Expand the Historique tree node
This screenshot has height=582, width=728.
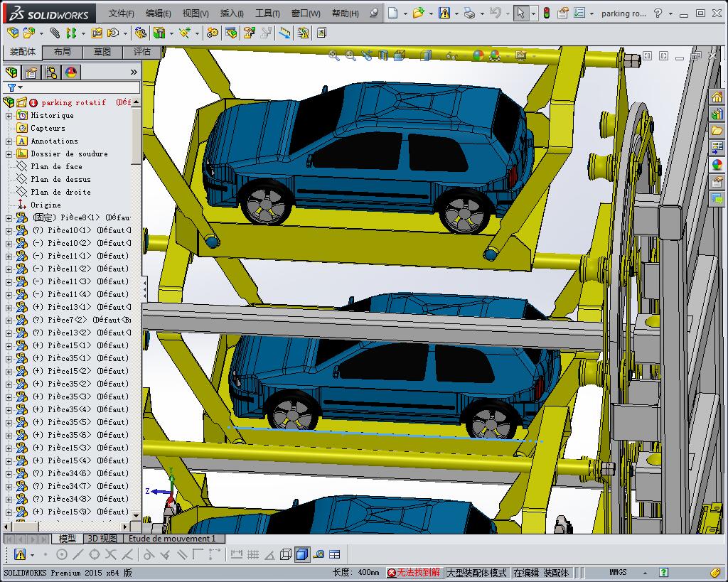coord(9,116)
